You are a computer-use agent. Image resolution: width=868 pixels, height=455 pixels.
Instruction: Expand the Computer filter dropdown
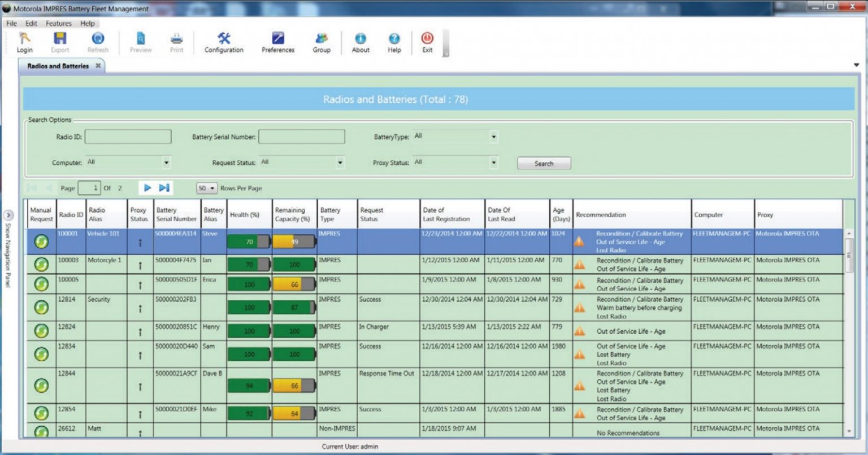167,163
